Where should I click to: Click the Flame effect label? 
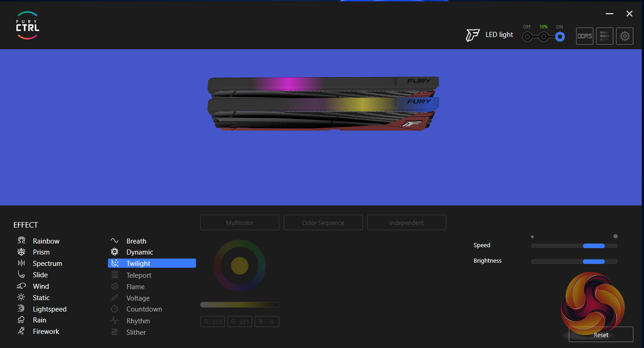pos(135,287)
